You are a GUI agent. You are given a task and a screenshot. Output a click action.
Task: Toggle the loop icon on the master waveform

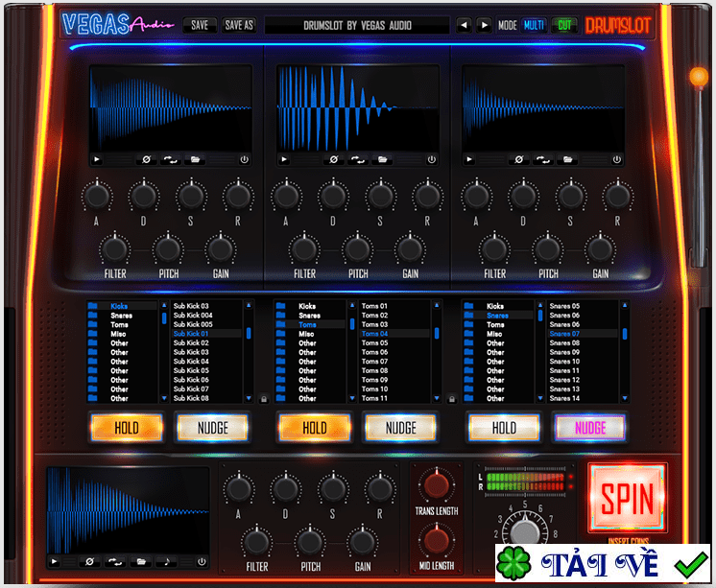click(x=115, y=562)
